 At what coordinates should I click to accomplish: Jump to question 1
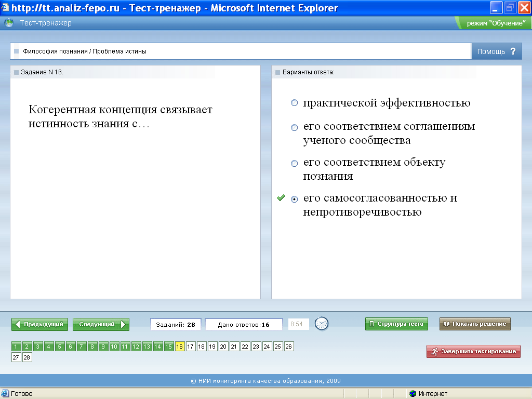point(16,347)
